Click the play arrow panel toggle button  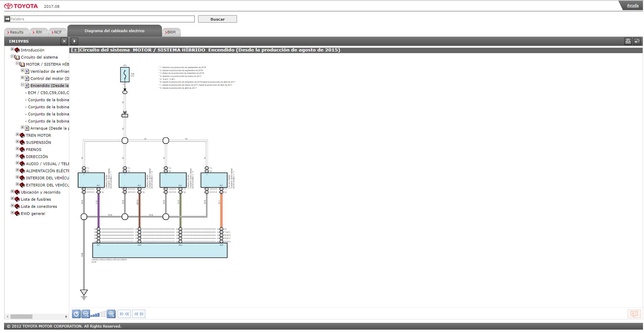[74, 41]
